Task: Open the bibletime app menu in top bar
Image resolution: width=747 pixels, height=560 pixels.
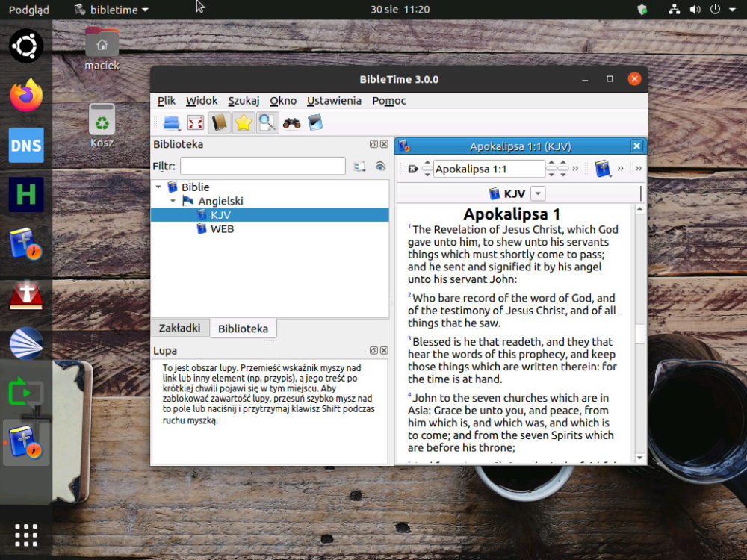Action: point(112,10)
